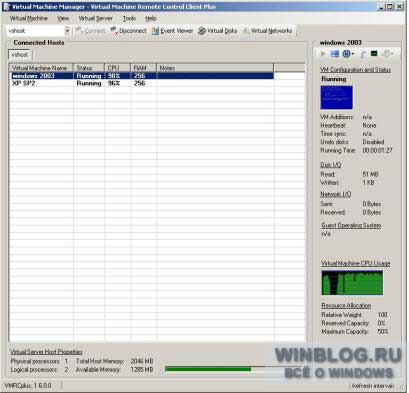Click the 256 RAM cell for XP SP2
Viewport: 409px width, 393px height.
[x=139, y=83]
